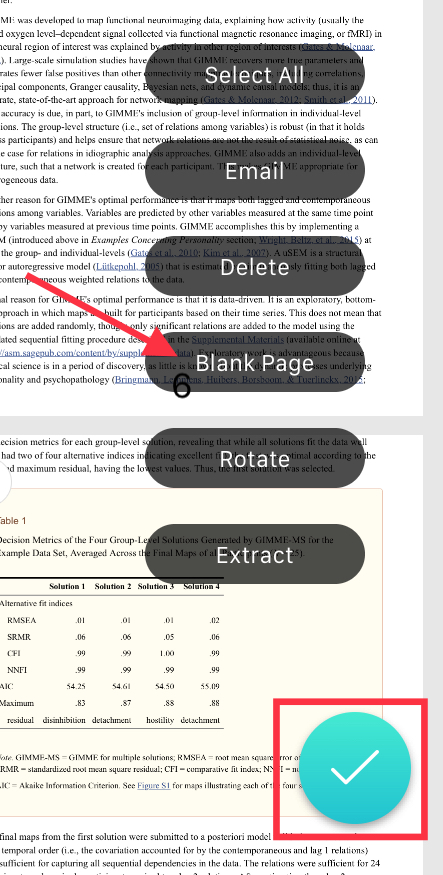The height and width of the screenshot is (875, 443).
Task: Select the Email option
Action: tap(254, 171)
